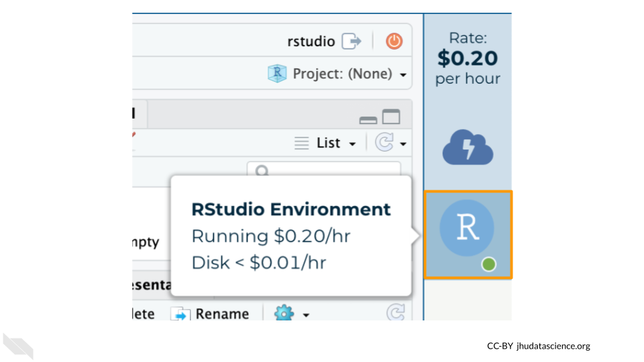Click the list lines icon
Viewport: 644px width, 362px height.
[x=301, y=143]
